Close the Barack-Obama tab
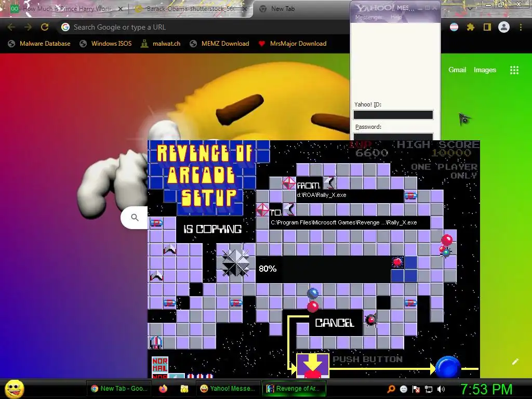The height and width of the screenshot is (399, 532). (245, 9)
